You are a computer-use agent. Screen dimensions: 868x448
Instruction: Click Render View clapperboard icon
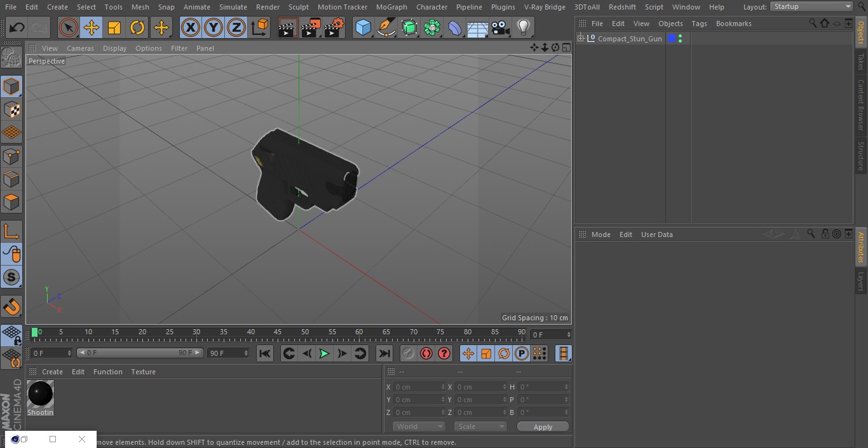(288, 28)
